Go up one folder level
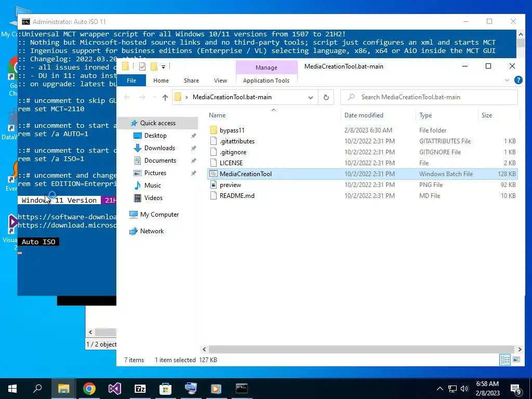532x399 pixels. pos(165,97)
